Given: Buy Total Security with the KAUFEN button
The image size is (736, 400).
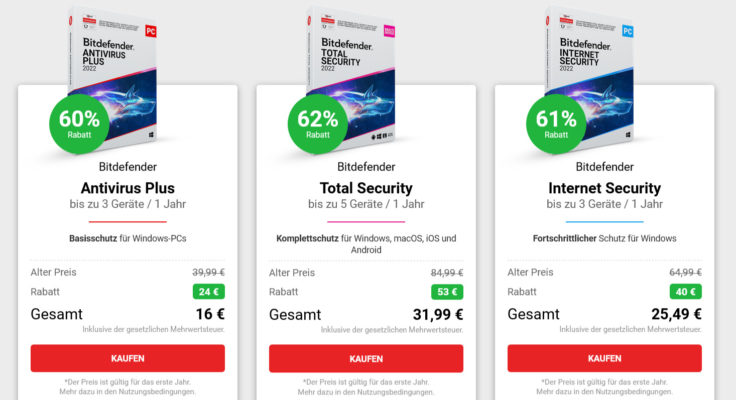Looking at the screenshot, I should [366, 359].
